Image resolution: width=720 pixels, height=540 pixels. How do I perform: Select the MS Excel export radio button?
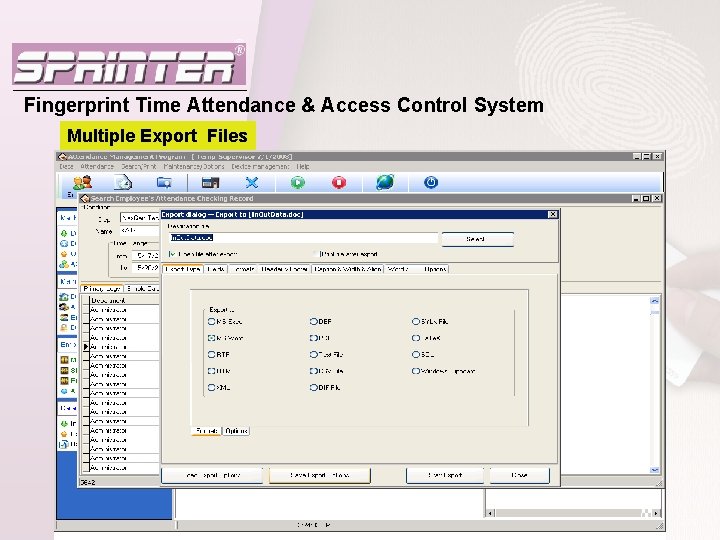[x=211, y=321]
